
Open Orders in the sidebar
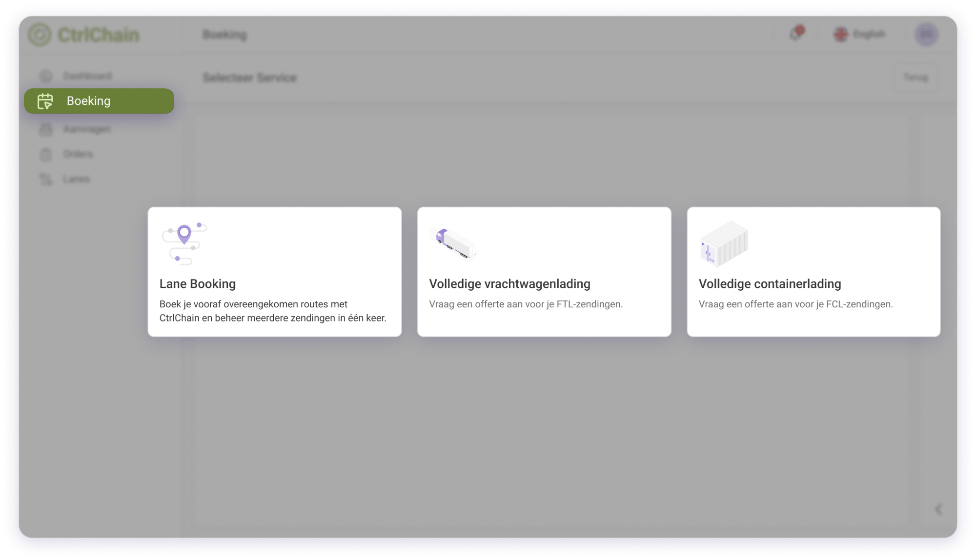point(78,154)
